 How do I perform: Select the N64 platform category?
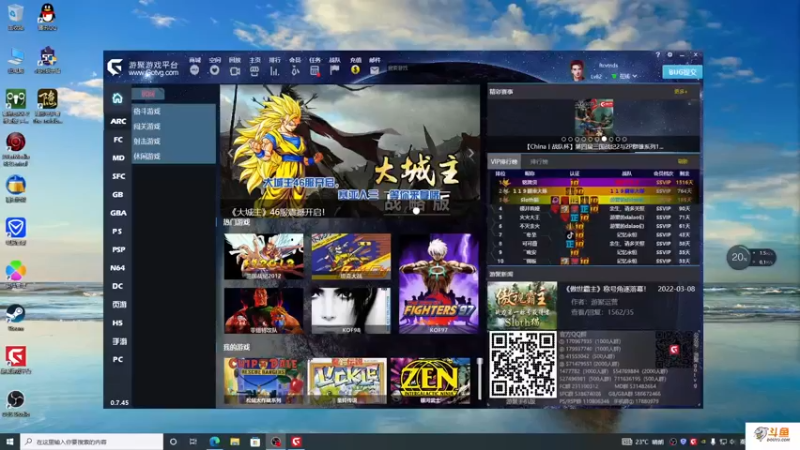[x=118, y=268]
